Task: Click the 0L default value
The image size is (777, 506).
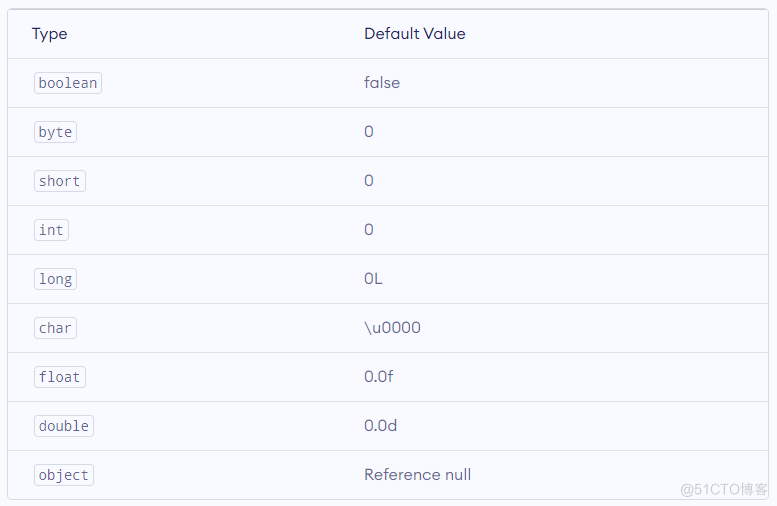Action: (x=373, y=279)
